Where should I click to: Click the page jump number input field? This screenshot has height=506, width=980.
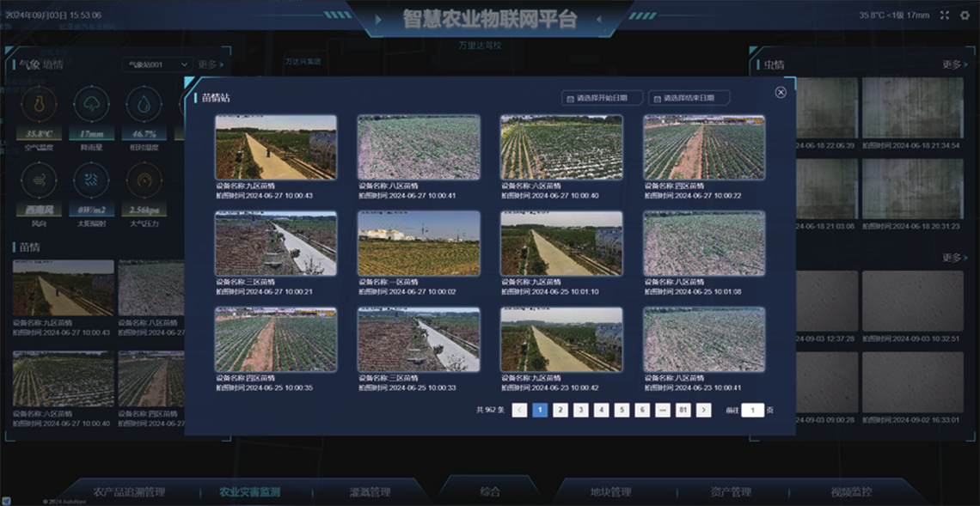coord(752,411)
